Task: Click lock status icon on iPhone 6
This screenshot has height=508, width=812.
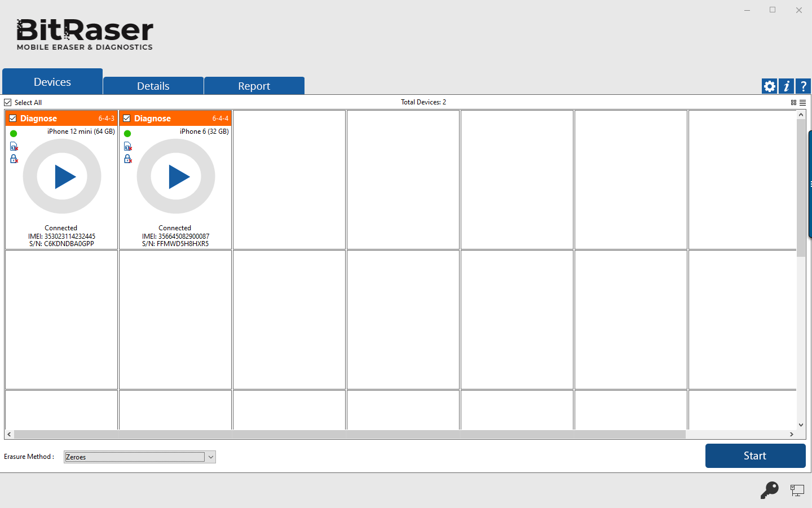Action: [128, 159]
